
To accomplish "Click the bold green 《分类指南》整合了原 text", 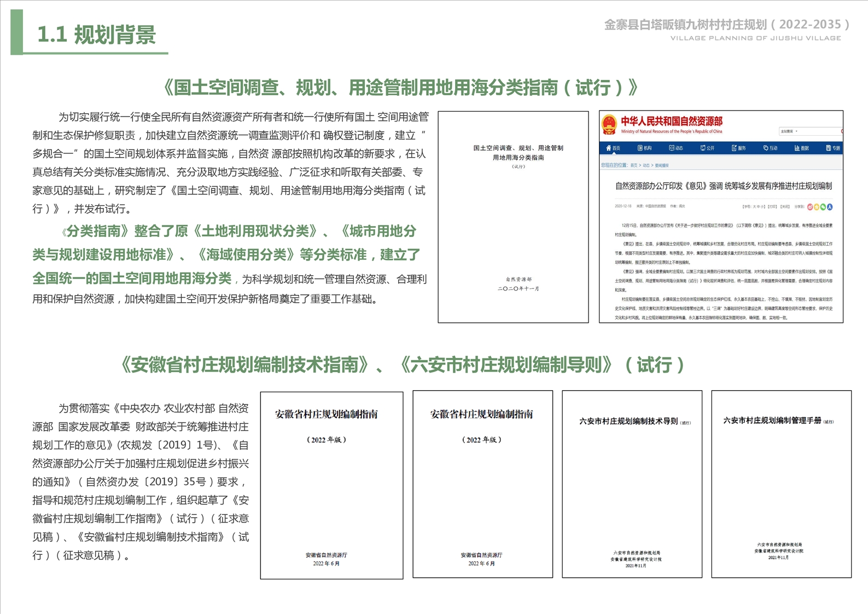I will click(x=125, y=231).
